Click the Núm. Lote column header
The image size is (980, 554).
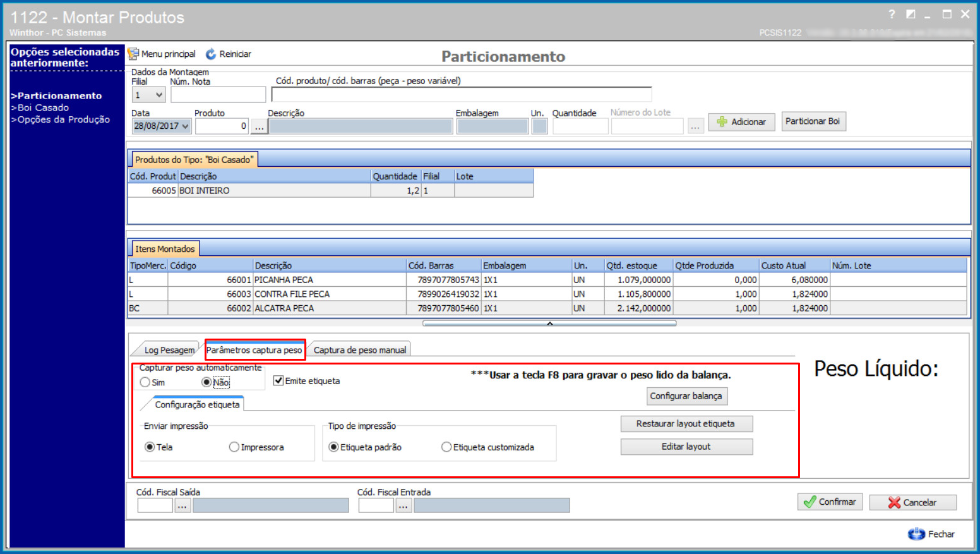[898, 266]
